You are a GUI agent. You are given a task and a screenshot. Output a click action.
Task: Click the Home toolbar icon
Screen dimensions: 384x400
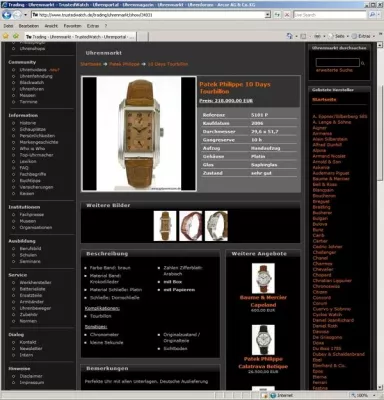pyautogui.click(x=290, y=36)
